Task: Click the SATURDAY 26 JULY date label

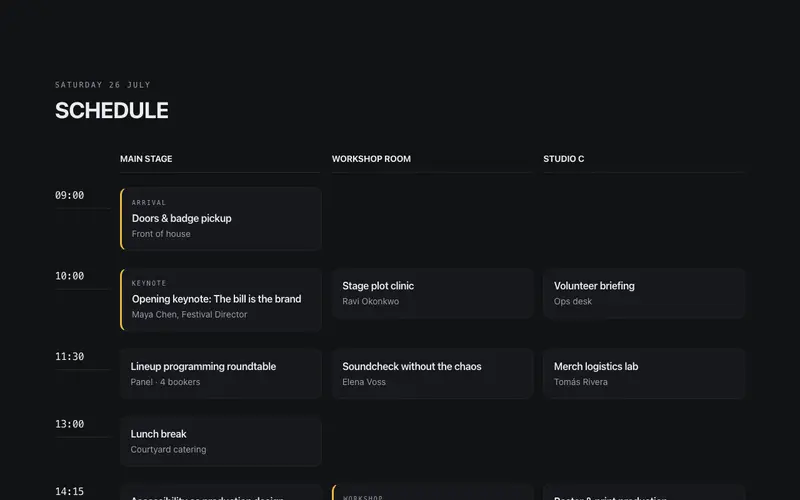Action: pos(103,85)
